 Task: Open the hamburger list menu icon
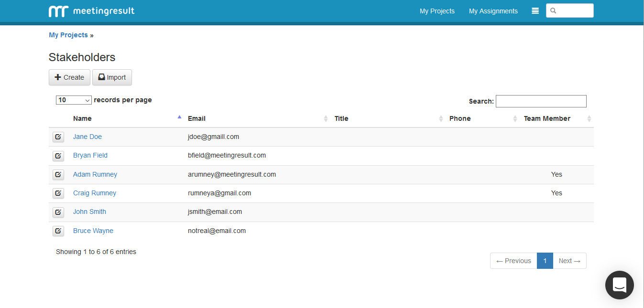535,11
